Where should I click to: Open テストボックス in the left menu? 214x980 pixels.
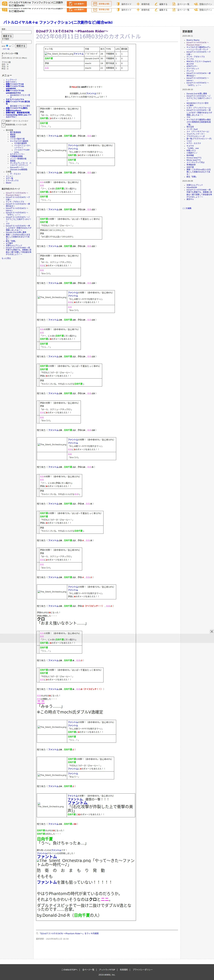pos(12,181)
